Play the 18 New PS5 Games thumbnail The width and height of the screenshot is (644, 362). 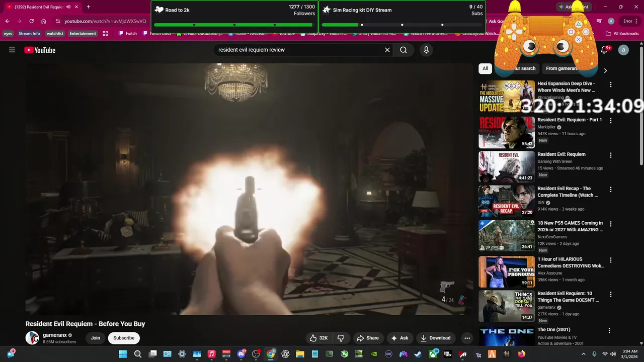click(x=507, y=235)
